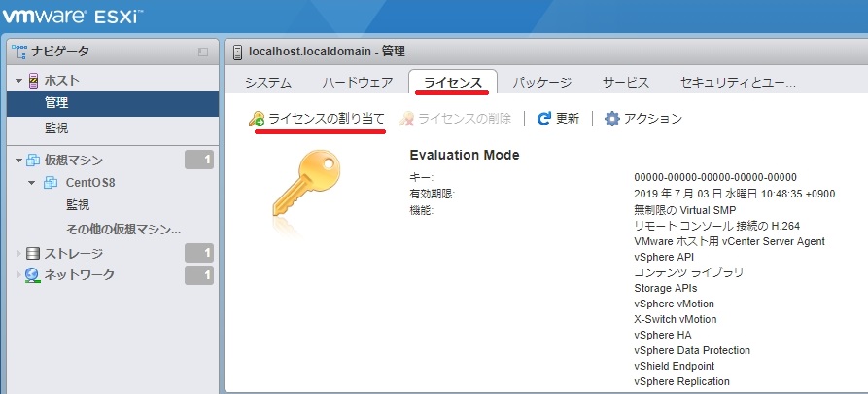
Task: Open the アクション menu
Action: (x=643, y=119)
